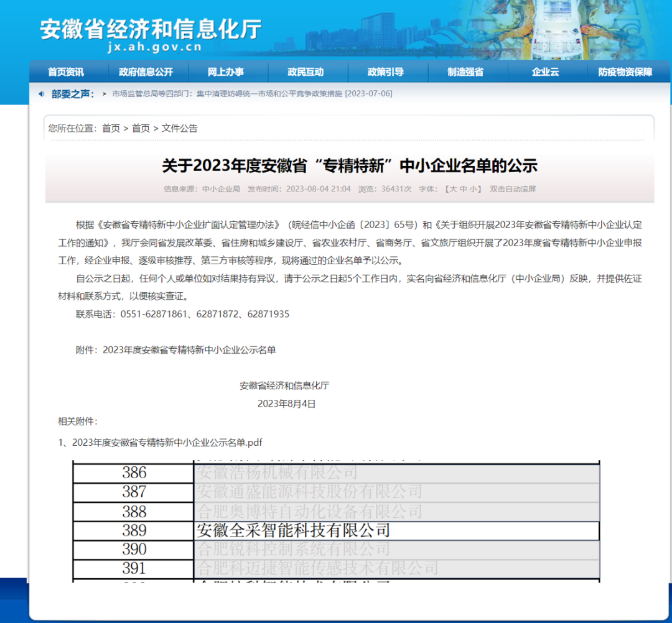Download 2023年度安徽省专精特新中小企业公示名单.pdf attachment
This screenshot has height=623, width=672.
pos(167,442)
